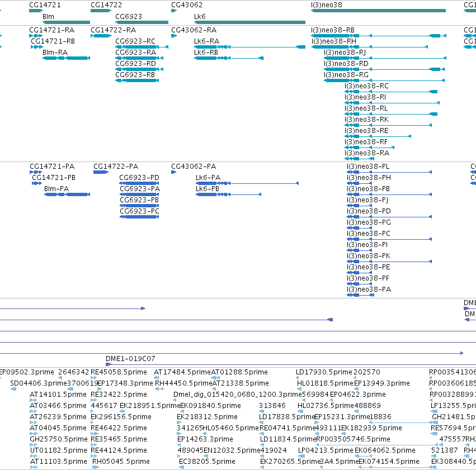This screenshot has width=476, height=470.
Task: Open protein l(3)neo38-PL
Action: [x=389, y=172]
